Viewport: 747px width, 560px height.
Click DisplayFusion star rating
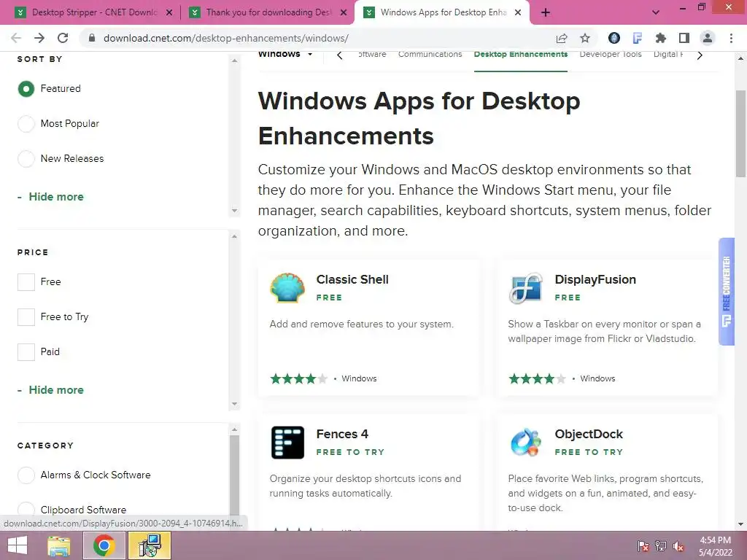(537, 379)
